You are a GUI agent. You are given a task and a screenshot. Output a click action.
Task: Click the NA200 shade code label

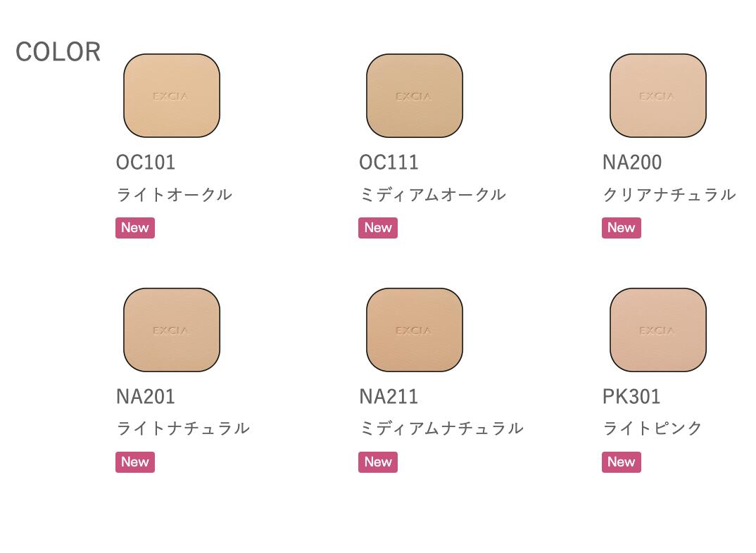(x=632, y=163)
